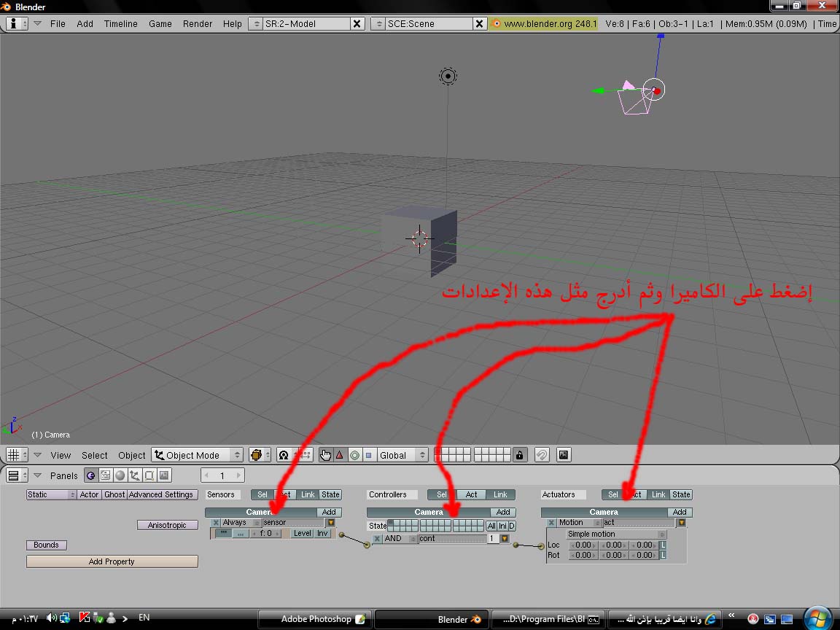This screenshot has height=630, width=840.
Task: Open the Game menu
Action: click(x=160, y=23)
